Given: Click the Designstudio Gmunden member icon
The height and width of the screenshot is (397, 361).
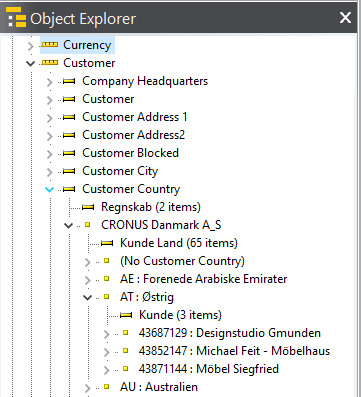Looking at the screenshot, I should [126, 333].
